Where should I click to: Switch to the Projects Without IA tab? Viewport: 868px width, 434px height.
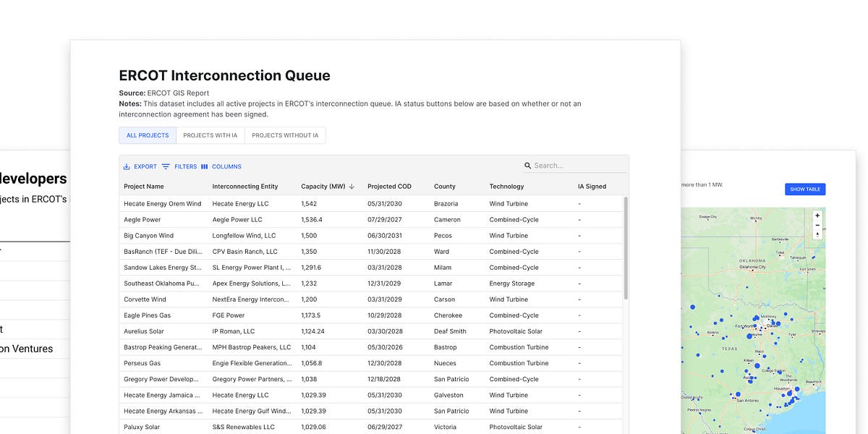click(x=285, y=135)
